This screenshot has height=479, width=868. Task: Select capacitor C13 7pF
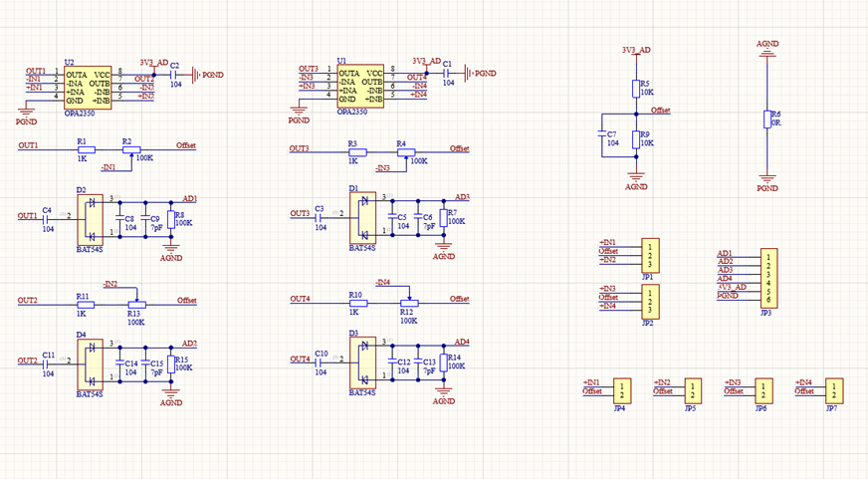pos(418,361)
